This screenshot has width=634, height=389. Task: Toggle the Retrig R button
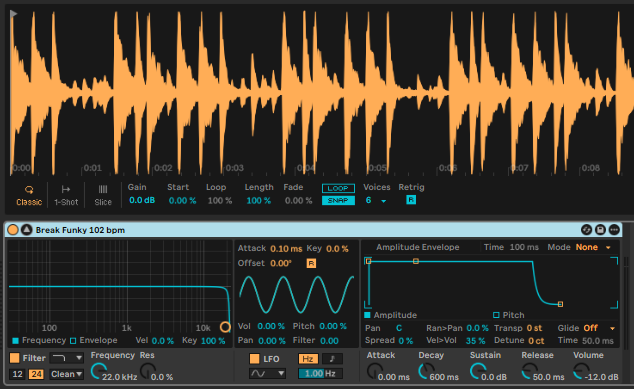tap(411, 200)
